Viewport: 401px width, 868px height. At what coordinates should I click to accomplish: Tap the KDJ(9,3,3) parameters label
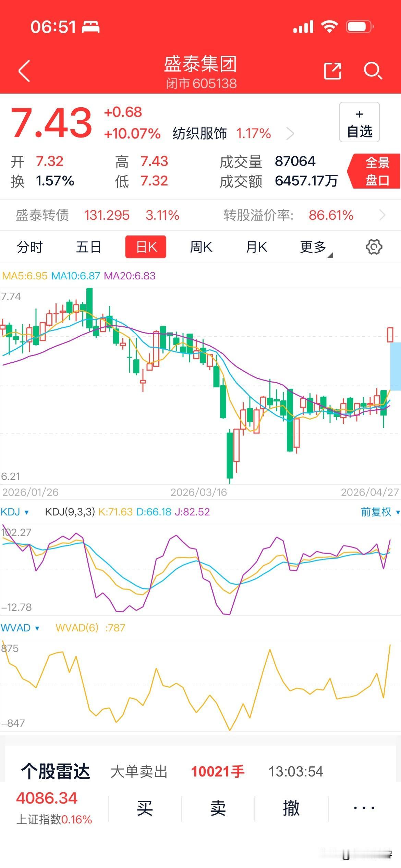click(x=70, y=512)
